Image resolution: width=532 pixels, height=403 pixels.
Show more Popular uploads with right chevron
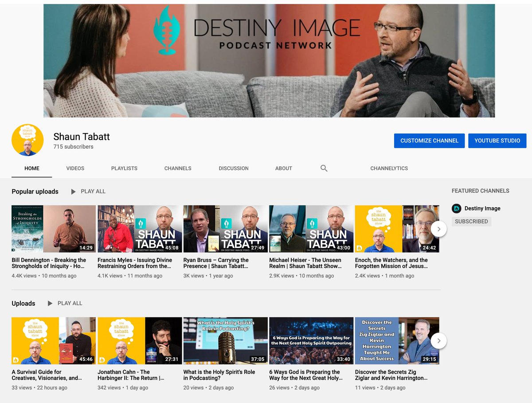[438, 229]
